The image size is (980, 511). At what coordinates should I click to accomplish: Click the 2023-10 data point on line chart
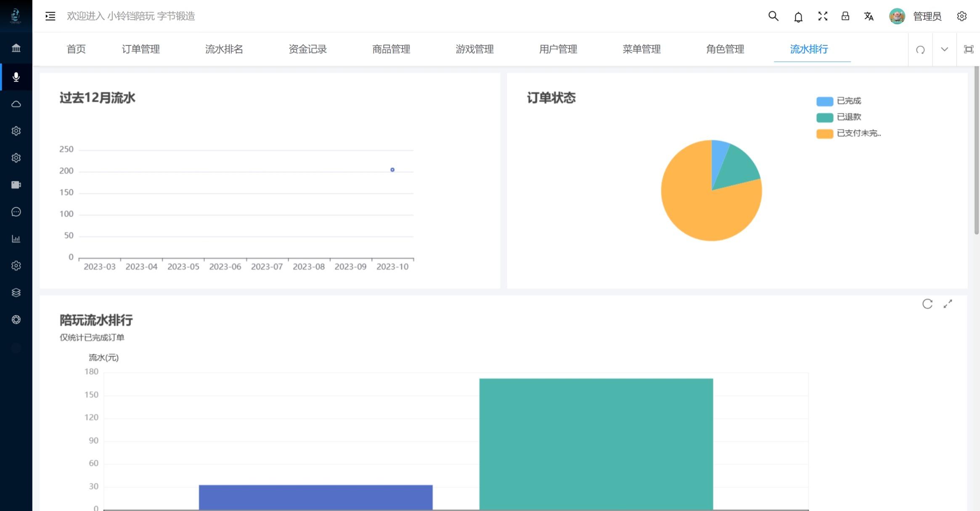point(392,170)
